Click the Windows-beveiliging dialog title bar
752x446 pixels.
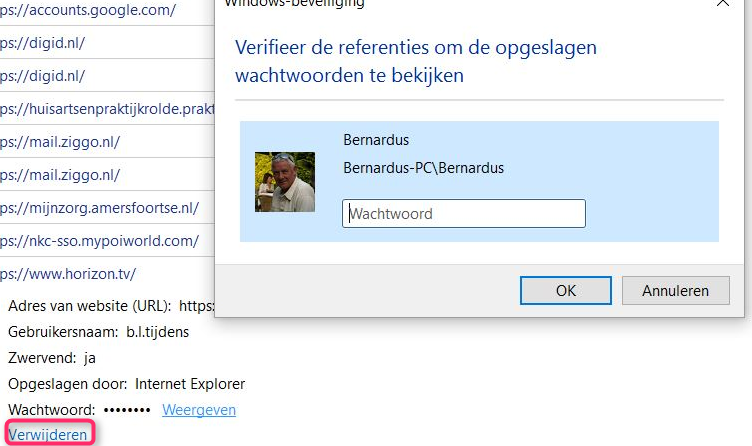[450, 5]
